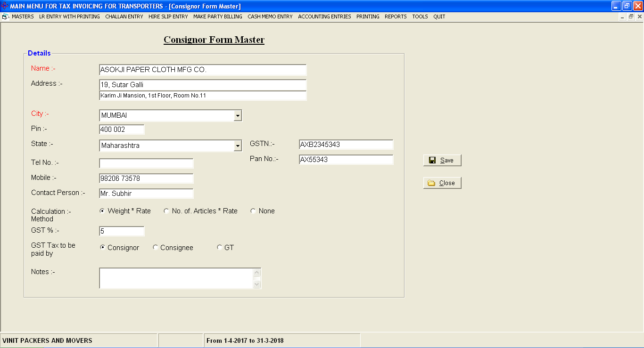Set GST tax to be paid by Consignee
644x348 pixels.
[x=156, y=247]
